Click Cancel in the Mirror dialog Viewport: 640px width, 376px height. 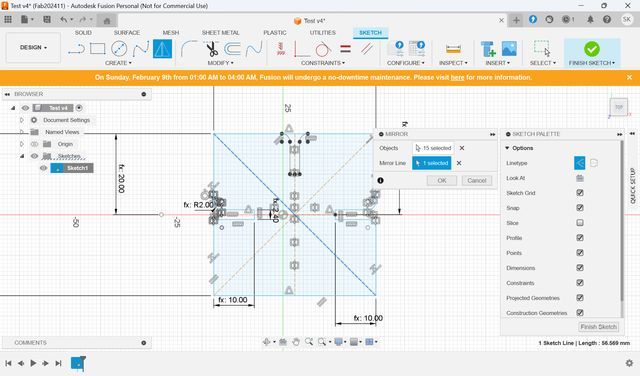(x=476, y=180)
